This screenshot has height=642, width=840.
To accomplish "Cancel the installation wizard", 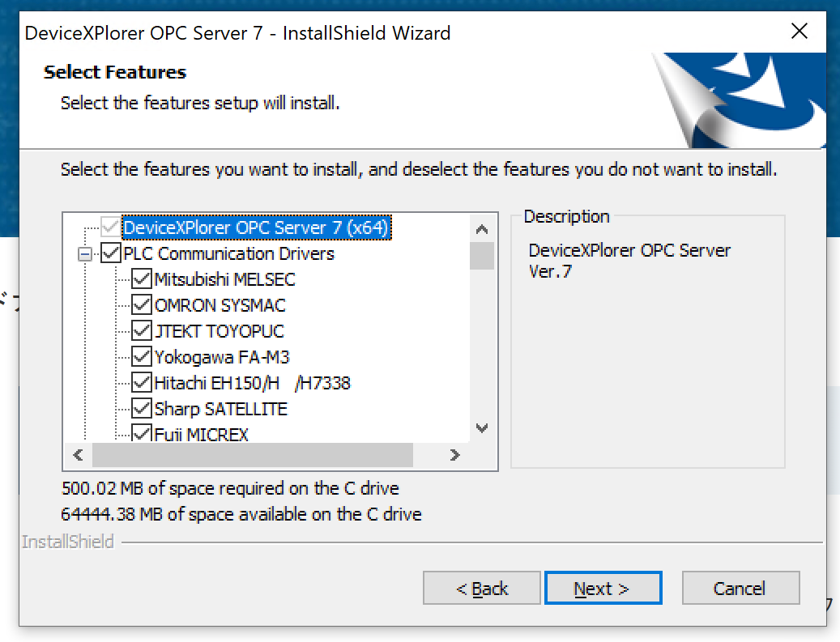I will click(740, 589).
